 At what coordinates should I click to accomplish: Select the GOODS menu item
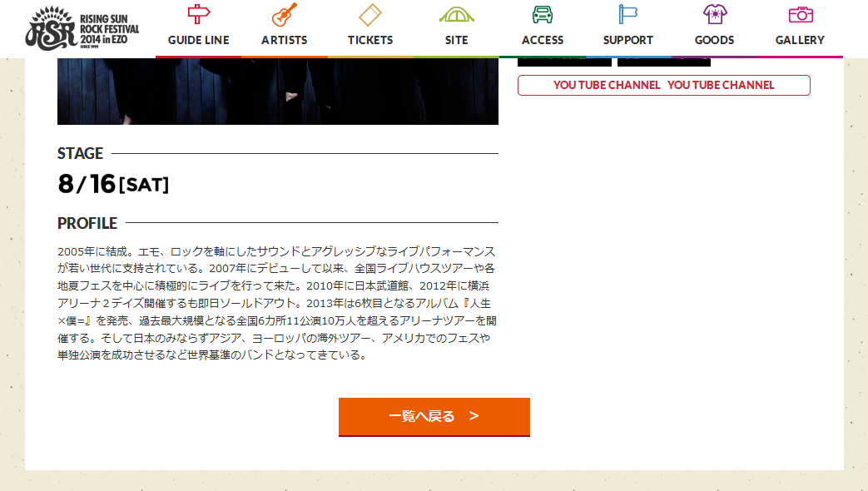pos(714,40)
